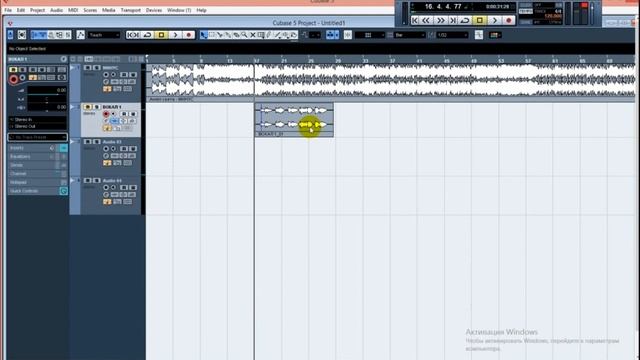Open the color selector toolbar icon
This screenshot has width=640, height=360.
pos(495,35)
